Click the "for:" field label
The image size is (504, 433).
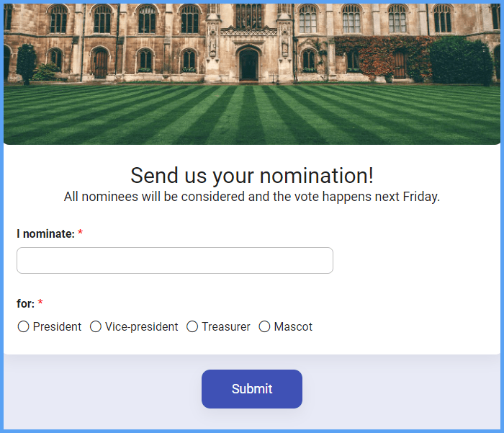pyautogui.click(x=25, y=304)
